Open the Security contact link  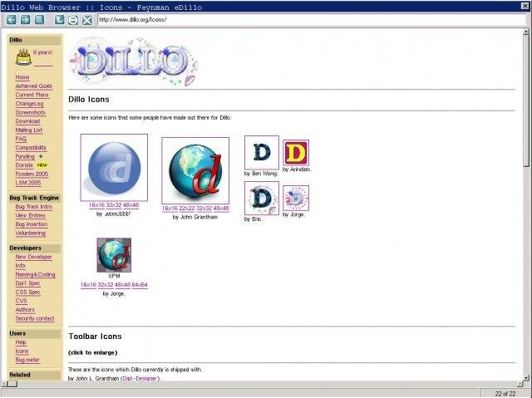click(35, 319)
